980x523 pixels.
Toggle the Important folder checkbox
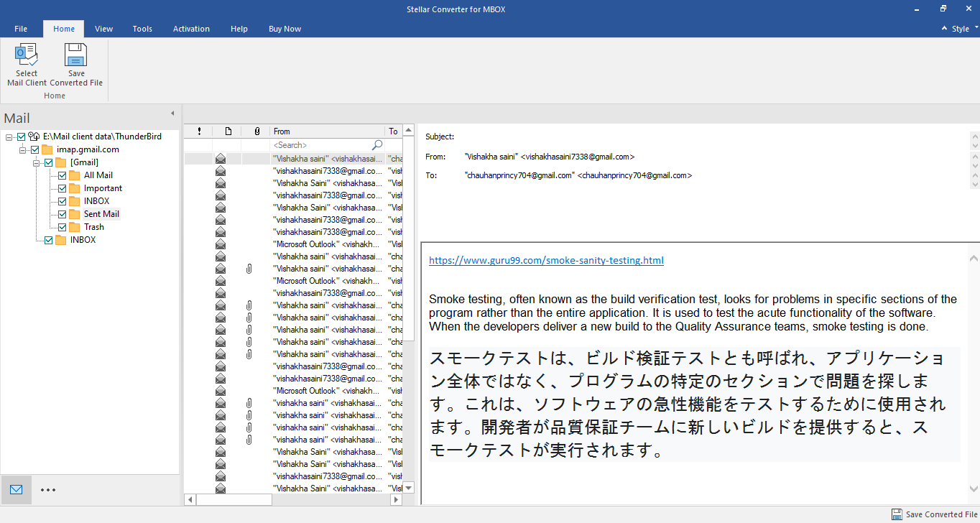62,188
